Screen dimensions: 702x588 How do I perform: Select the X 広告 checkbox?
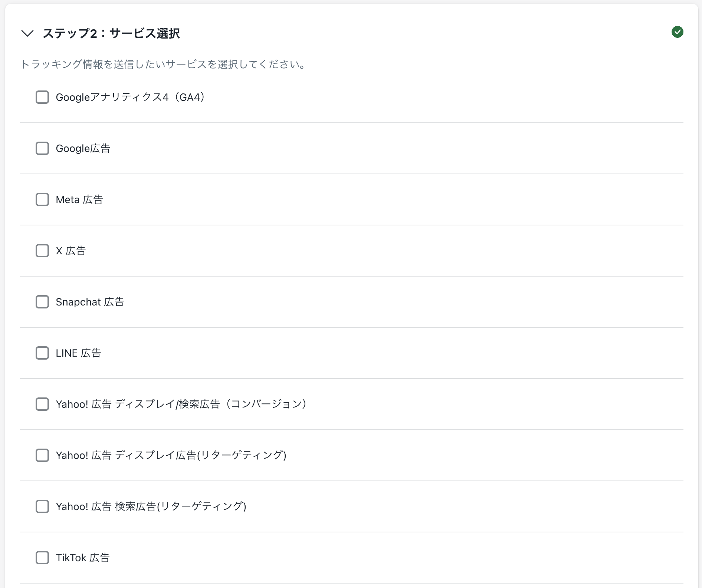pos(42,251)
